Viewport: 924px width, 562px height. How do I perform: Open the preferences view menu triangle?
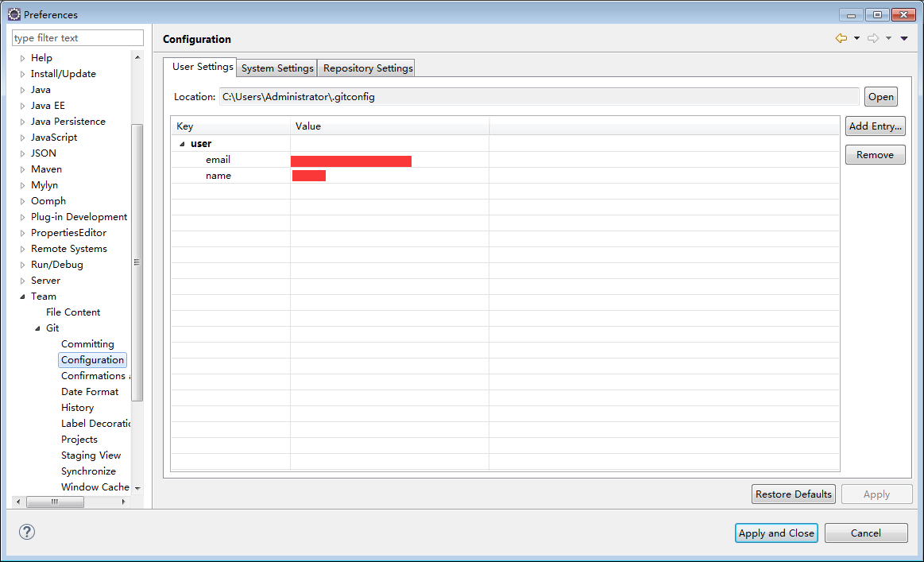point(904,38)
